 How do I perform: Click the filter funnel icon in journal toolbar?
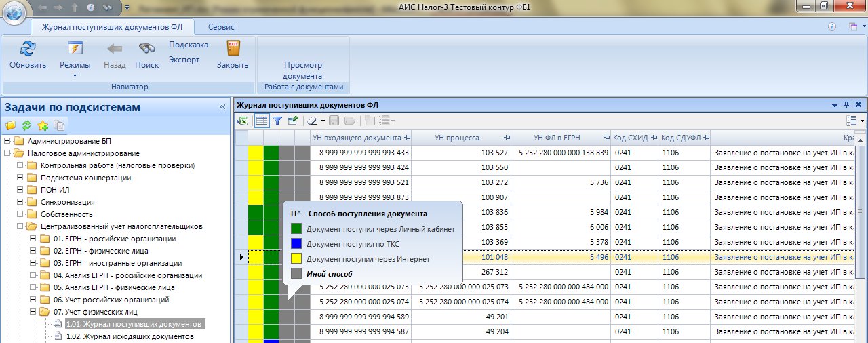click(x=277, y=121)
